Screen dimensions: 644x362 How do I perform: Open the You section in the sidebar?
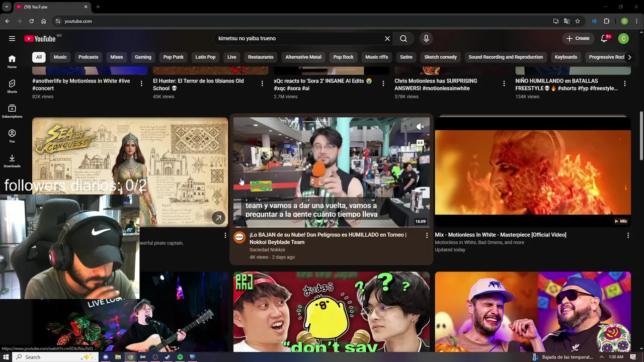coord(12,136)
